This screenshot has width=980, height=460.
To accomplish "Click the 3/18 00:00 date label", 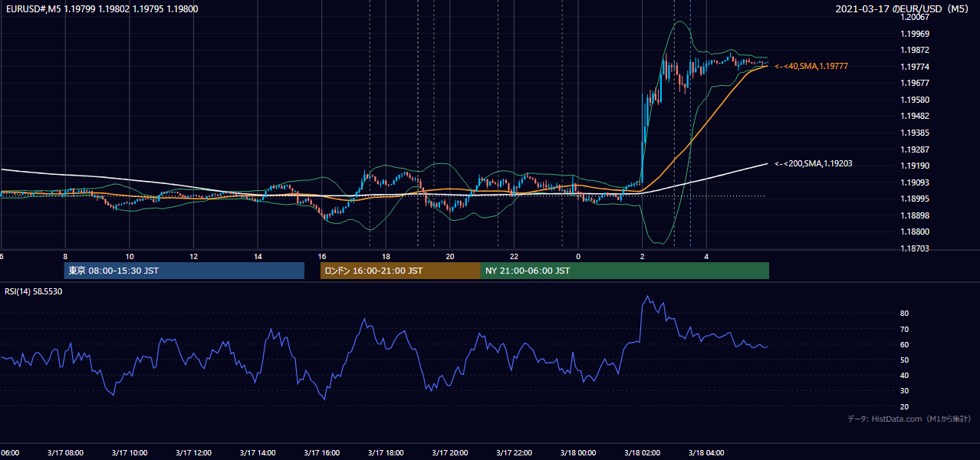I will (578, 453).
